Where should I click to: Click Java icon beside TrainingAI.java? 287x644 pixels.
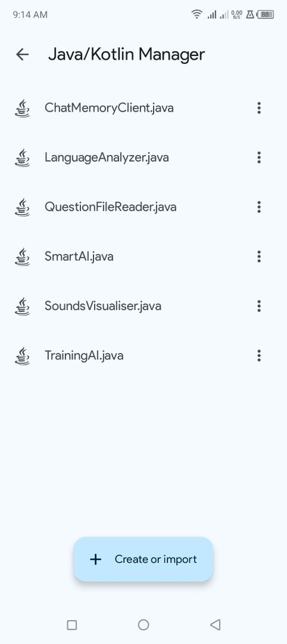(x=22, y=355)
